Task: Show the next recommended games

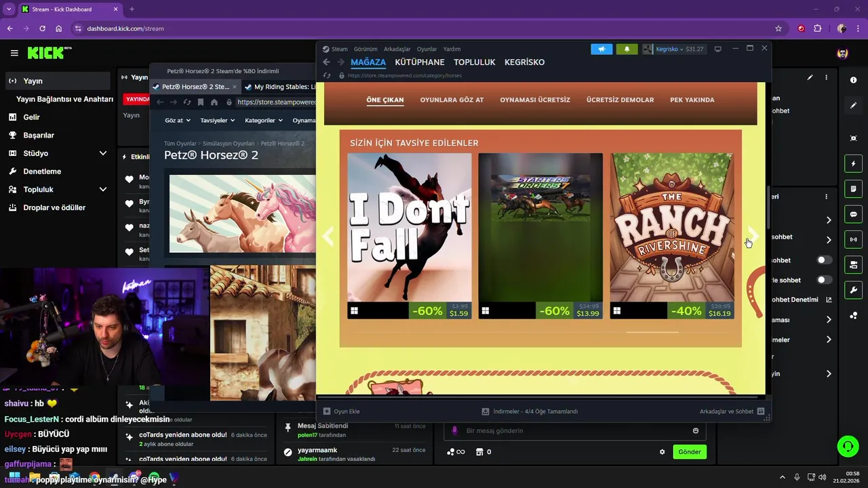Action: [752, 235]
